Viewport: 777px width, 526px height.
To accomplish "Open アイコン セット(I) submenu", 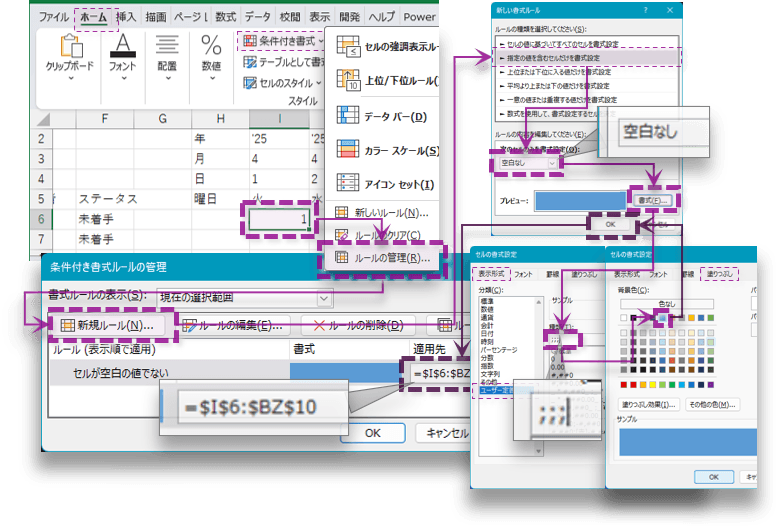I will tap(385, 184).
